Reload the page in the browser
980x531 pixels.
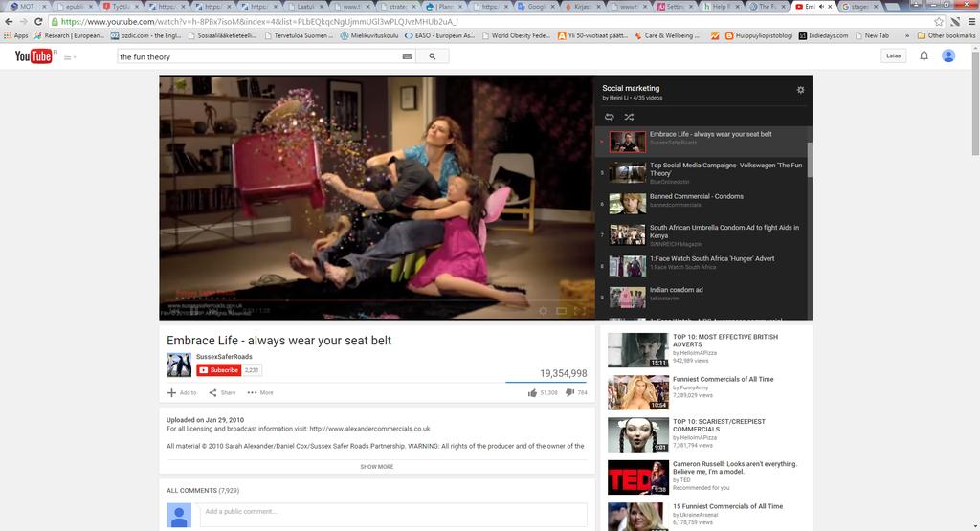(38, 21)
